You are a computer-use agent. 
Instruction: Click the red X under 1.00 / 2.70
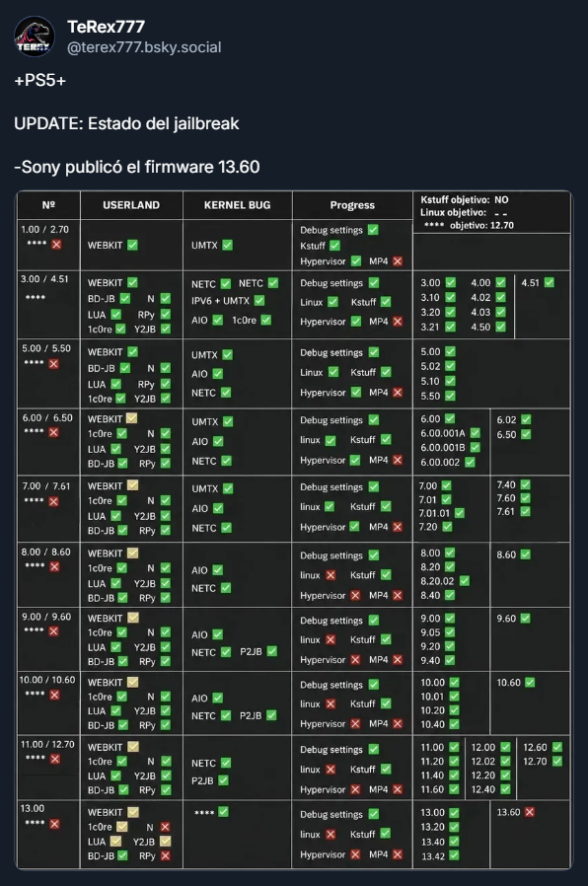click(x=56, y=244)
